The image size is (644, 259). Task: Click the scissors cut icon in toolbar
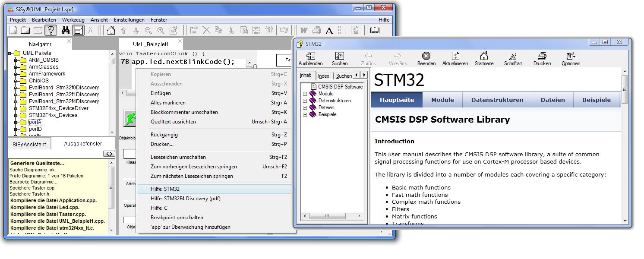click(231, 30)
